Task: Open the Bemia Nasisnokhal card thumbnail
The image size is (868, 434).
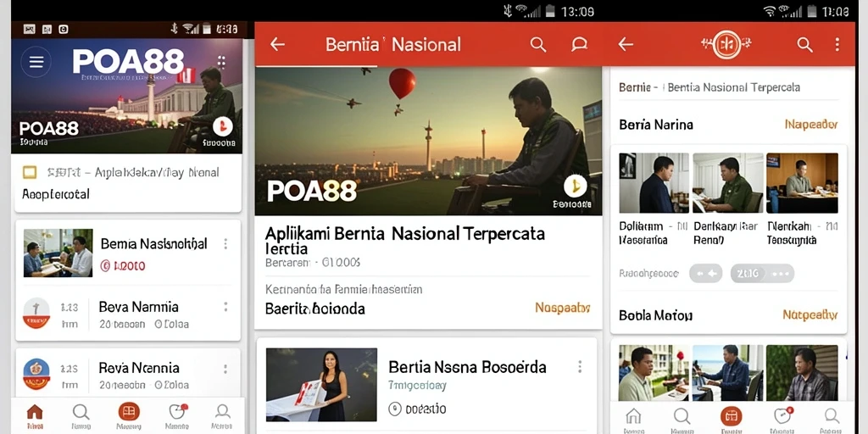Action: (x=58, y=253)
